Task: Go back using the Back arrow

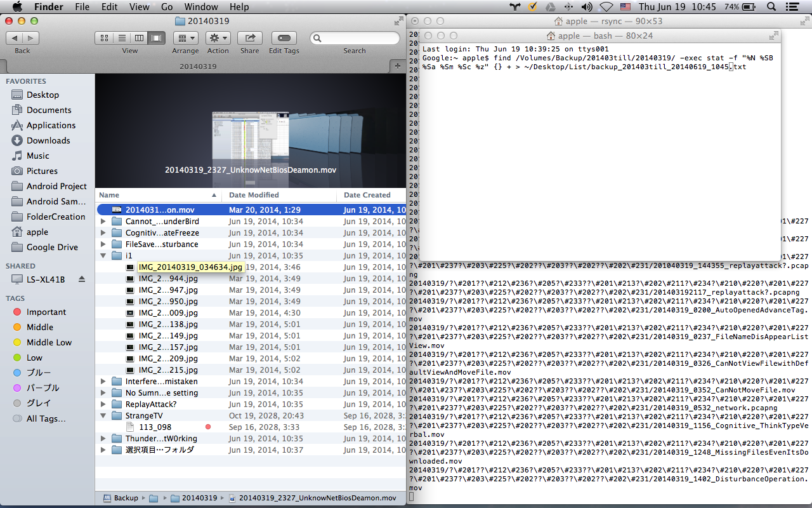Action: [x=15, y=38]
